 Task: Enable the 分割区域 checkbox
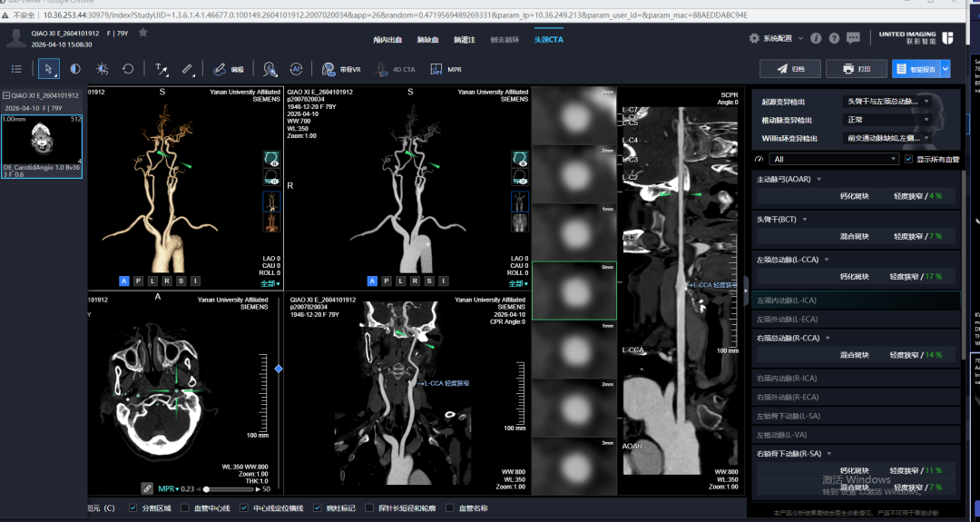132,508
